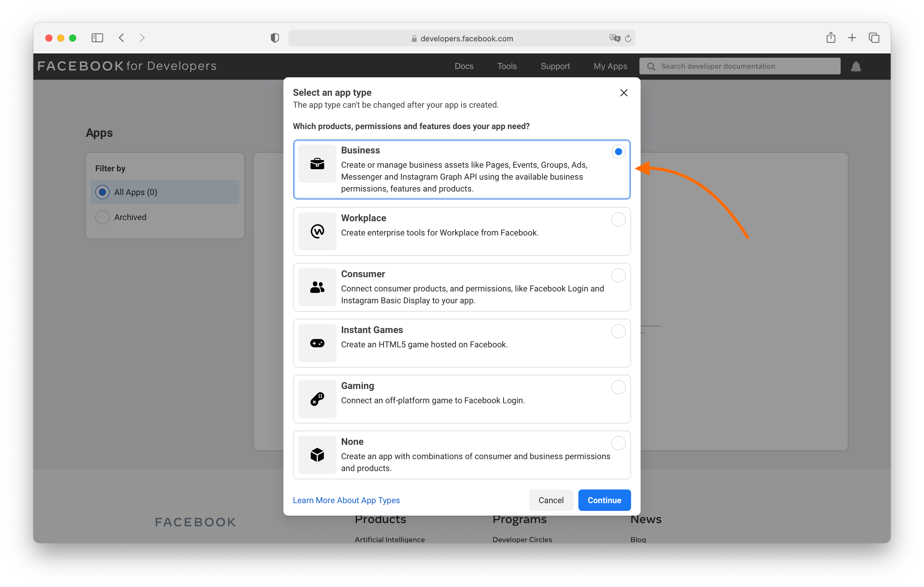Click the translate icon in address bar
This screenshot has width=924, height=587.
(x=614, y=38)
